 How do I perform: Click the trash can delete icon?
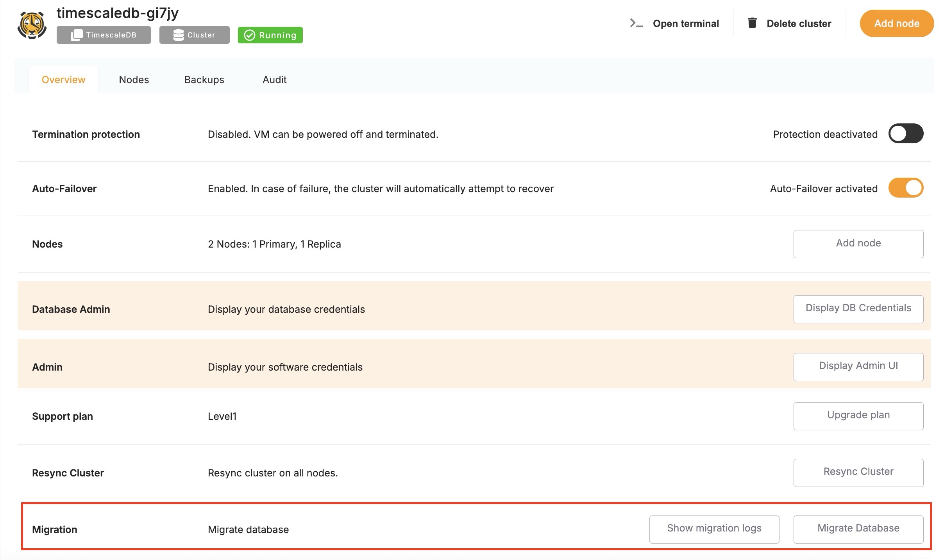click(x=752, y=23)
